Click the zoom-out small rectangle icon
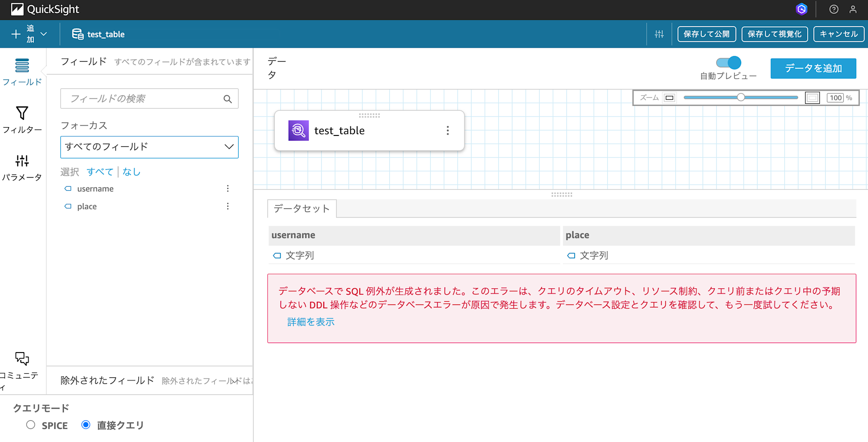Viewport: 868px width, 442px height. (x=670, y=98)
